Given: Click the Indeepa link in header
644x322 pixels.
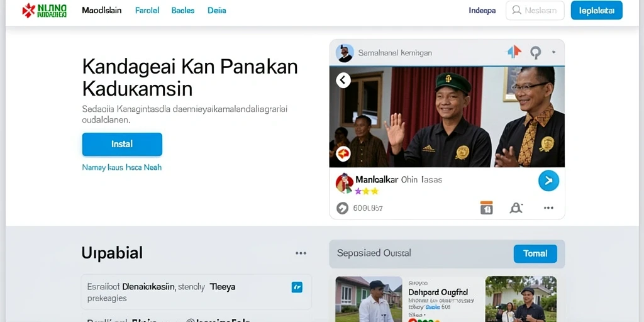Looking at the screenshot, I should click(x=482, y=10).
